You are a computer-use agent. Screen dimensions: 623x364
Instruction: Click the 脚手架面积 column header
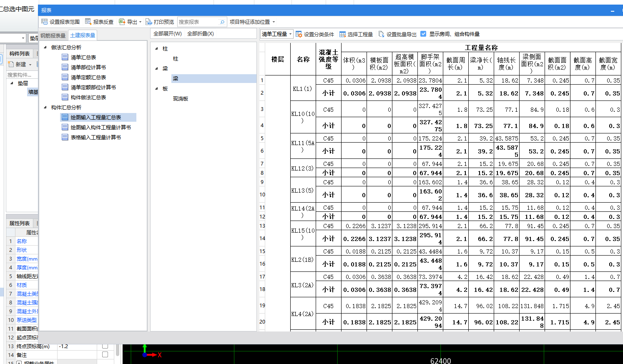tap(430, 63)
